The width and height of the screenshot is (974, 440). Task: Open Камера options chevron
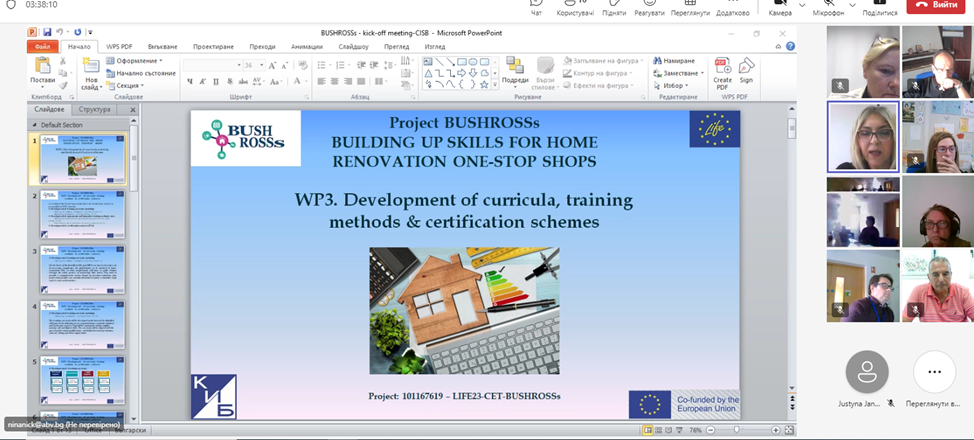(x=802, y=5)
